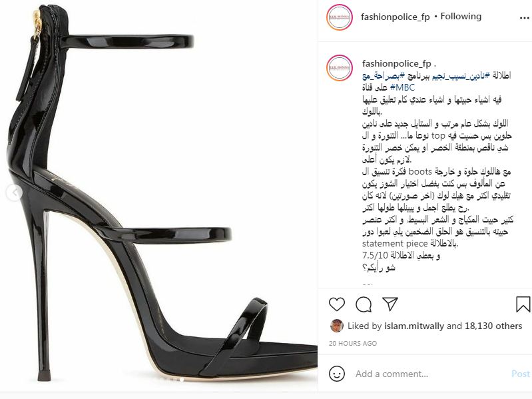This screenshot has width=532, height=399.
Task: Open comment bubble icon
Action: [x=364, y=304]
